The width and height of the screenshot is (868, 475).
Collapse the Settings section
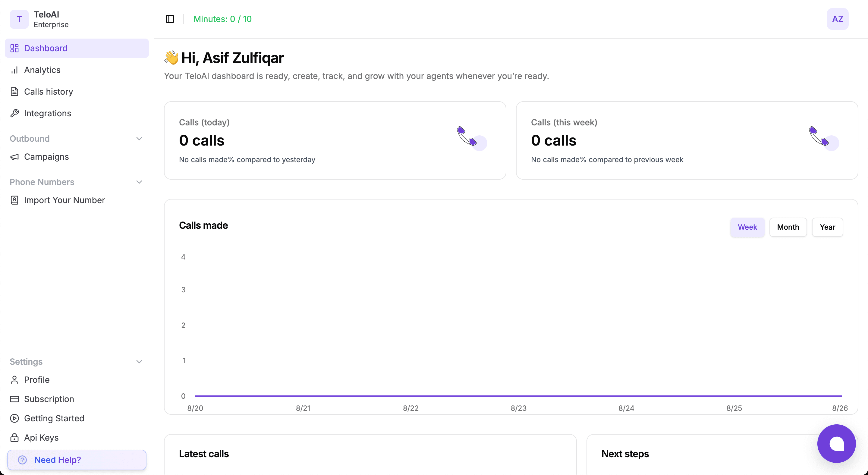tap(139, 361)
